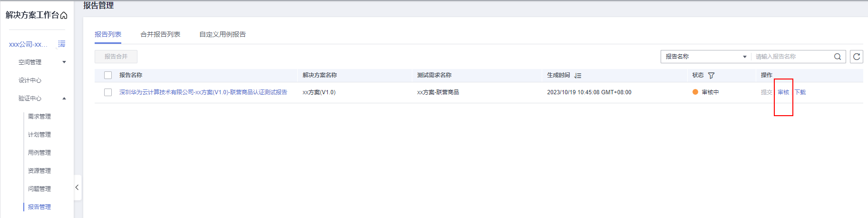Click the 报告名称 table column header

pyautogui.click(x=131, y=75)
